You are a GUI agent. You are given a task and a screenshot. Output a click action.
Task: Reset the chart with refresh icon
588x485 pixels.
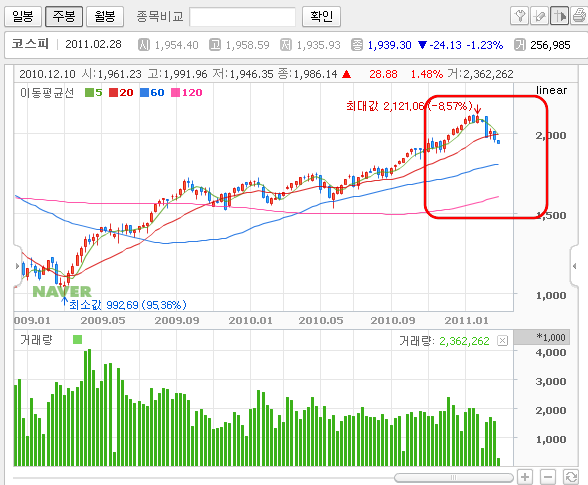571,477
